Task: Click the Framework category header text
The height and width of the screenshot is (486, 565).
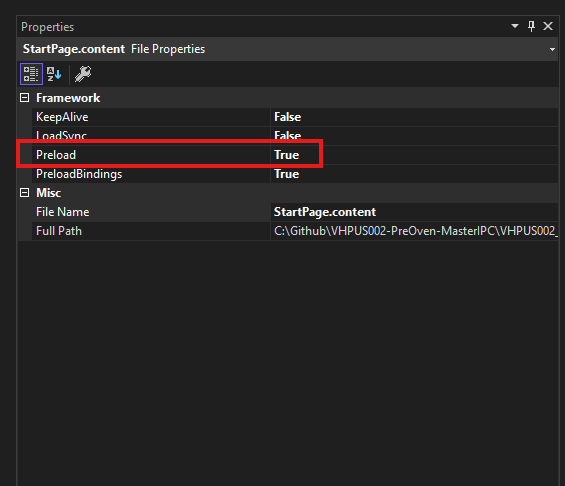Action: tap(68, 98)
